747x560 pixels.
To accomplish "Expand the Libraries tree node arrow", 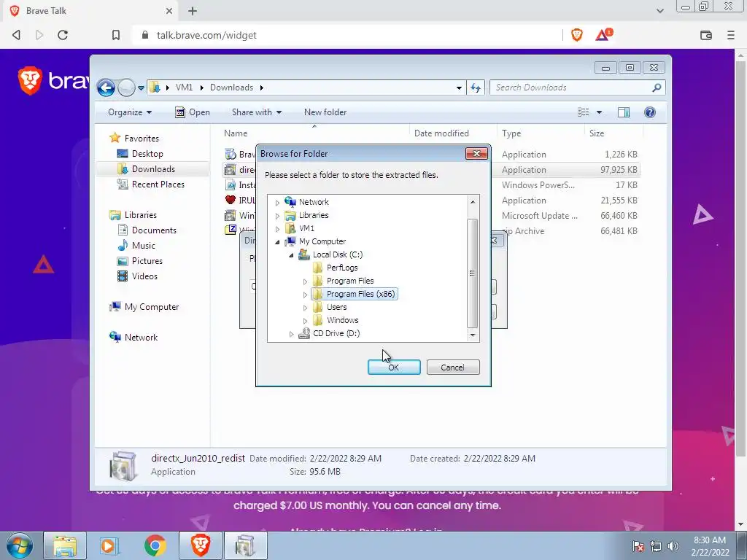I will 277,216.
